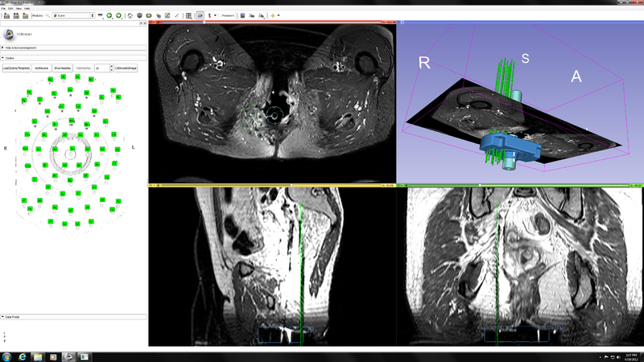Click the ShowNeedles button
Viewport: 644px width, 362px height.
pyautogui.click(x=63, y=68)
